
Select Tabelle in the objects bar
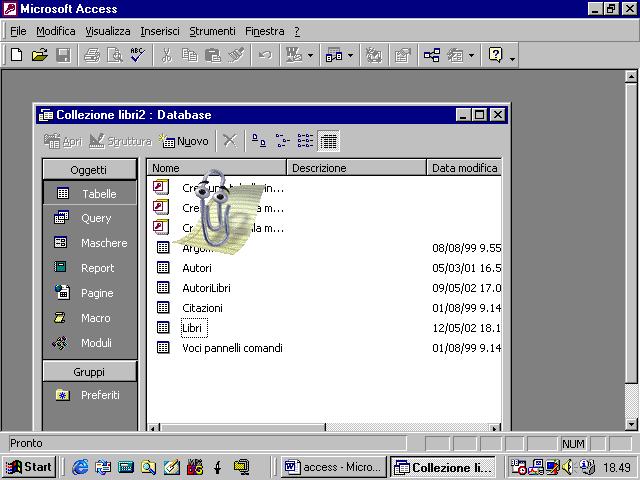(89, 193)
